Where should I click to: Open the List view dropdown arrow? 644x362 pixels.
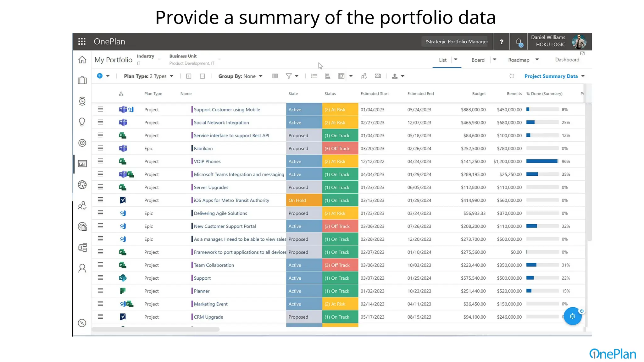[456, 60]
